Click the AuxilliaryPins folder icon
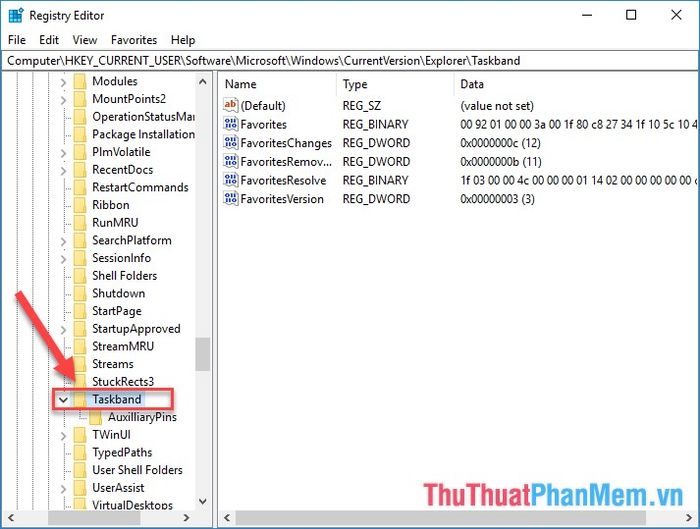Screen dimensions: 700x529 point(96,417)
